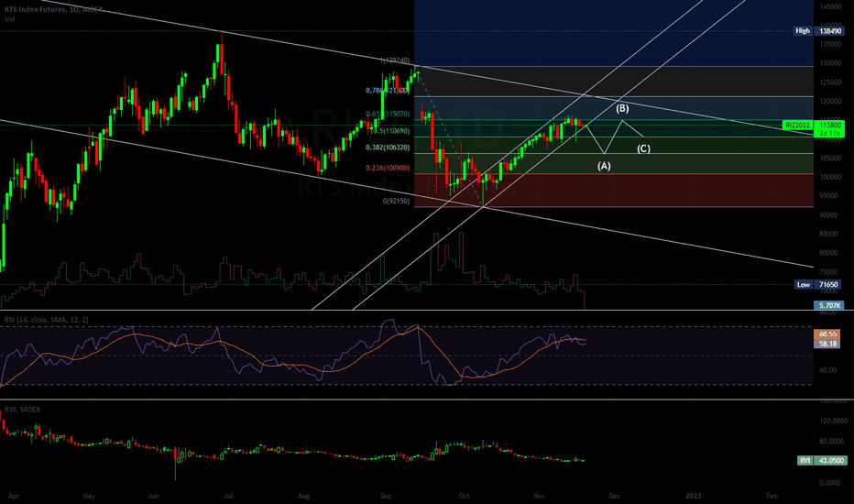Screen dimensions: 854x504
Task: Click the 5.707K volume value label
Action: coord(828,306)
